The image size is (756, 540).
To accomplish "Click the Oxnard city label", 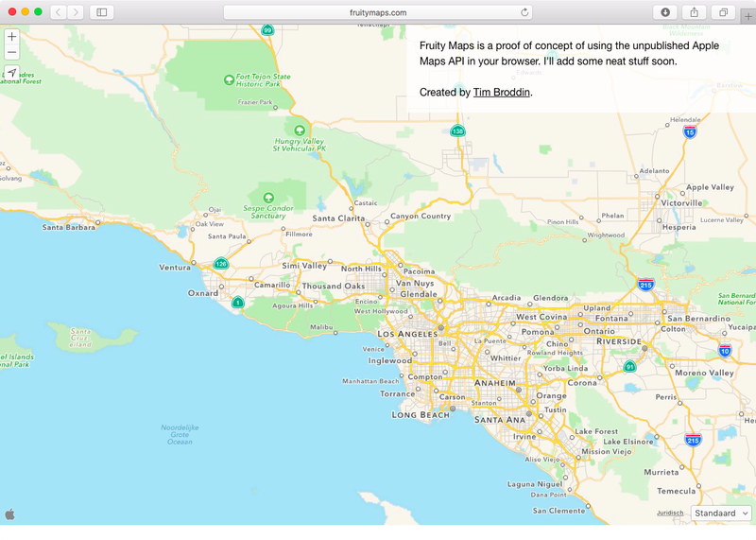I will tap(203, 293).
